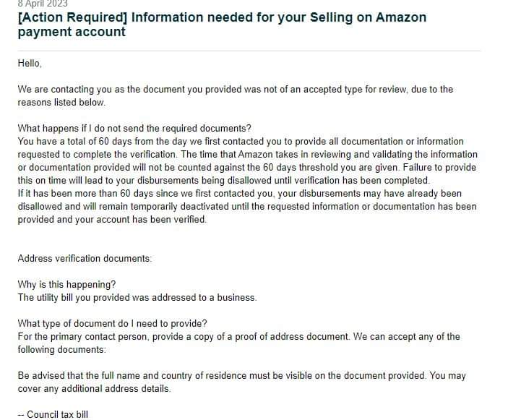Click 'provided and your account has been verified' line
This screenshot has width=508, height=420.
point(112,220)
